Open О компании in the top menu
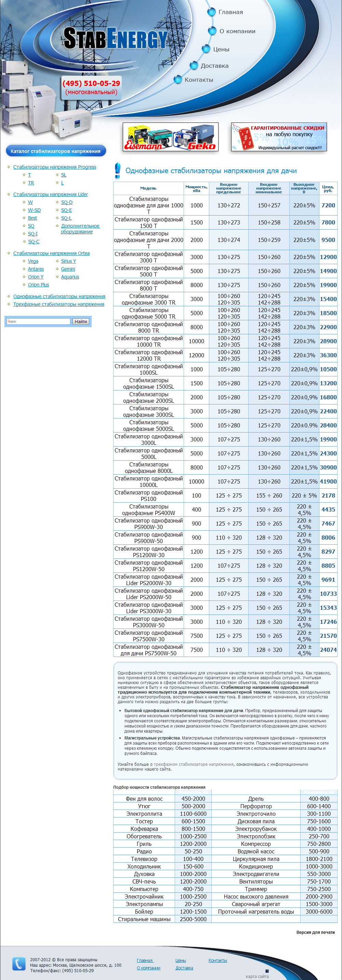This screenshot has width=342, height=980. [x=237, y=31]
